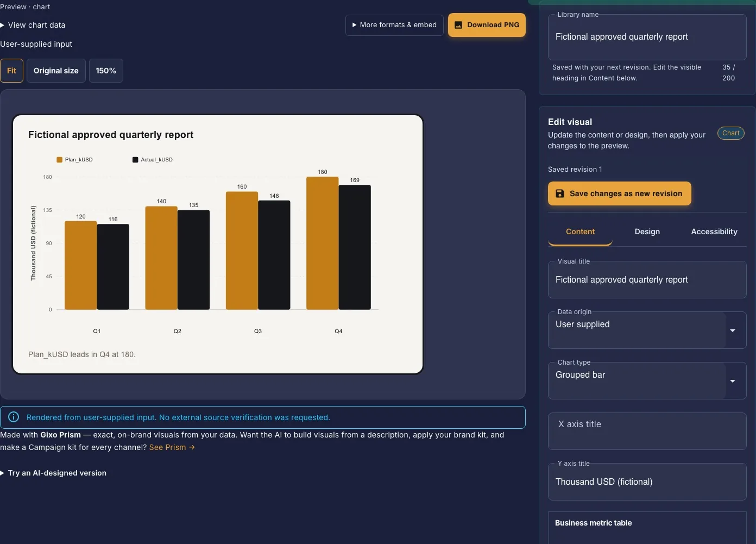Image resolution: width=756 pixels, height=544 pixels.
Task: Click the orange Plan_kUSD legend swatch
Action: point(59,160)
